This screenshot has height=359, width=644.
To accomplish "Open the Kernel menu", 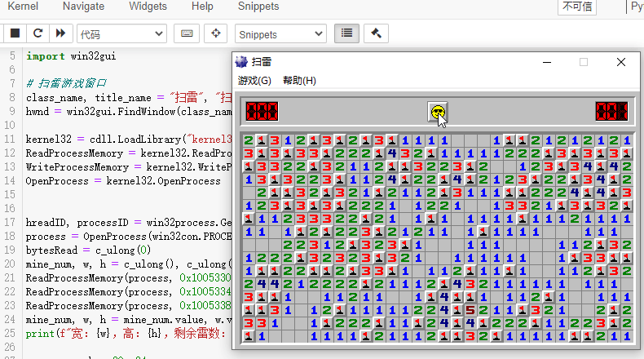I will click(x=23, y=7).
